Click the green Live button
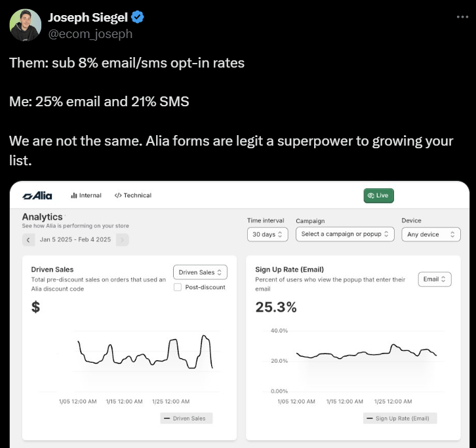Image resolution: width=476 pixels, height=448 pixels. click(378, 195)
